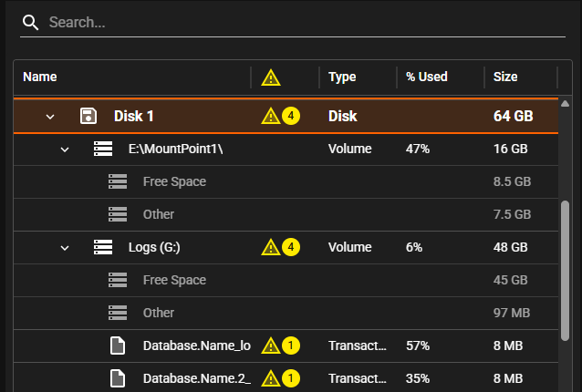Sort by the Type column header
The height and width of the screenshot is (392, 582).
(x=342, y=77)
